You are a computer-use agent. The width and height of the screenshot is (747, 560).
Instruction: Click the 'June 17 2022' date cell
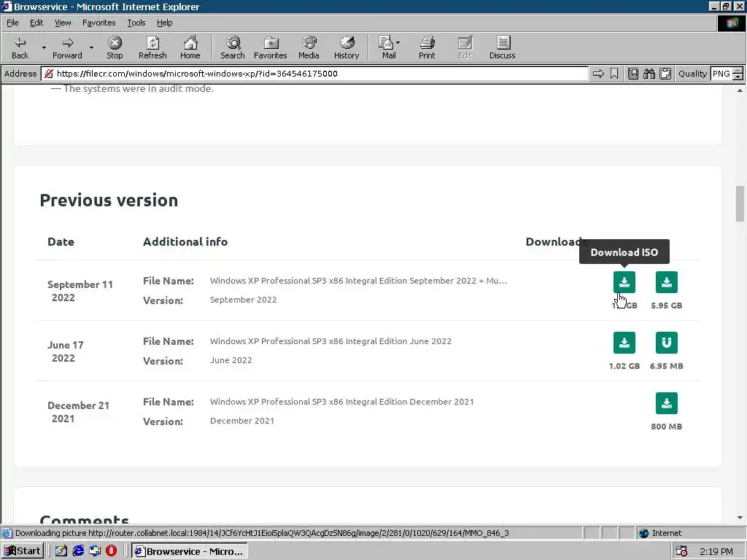click(x=65, y=351)
